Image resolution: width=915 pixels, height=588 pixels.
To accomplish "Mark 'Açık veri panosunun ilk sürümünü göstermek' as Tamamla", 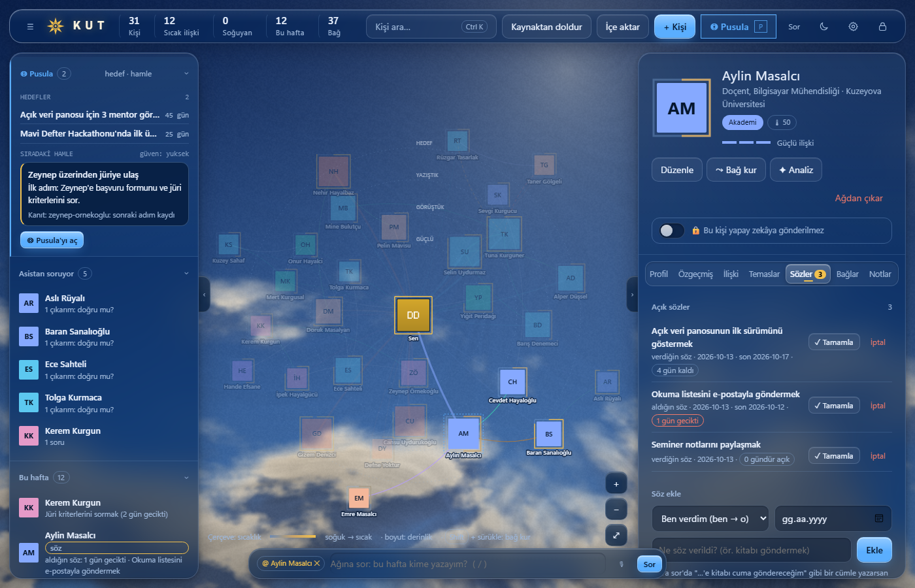I will click(834, 342).
